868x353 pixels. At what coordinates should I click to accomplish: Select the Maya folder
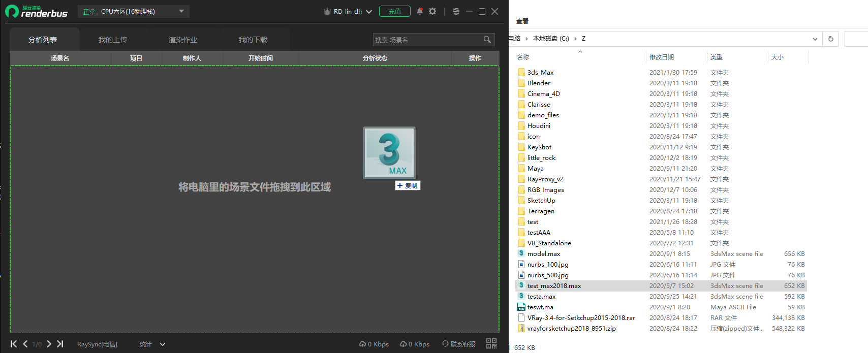click(x=536, y=168)
